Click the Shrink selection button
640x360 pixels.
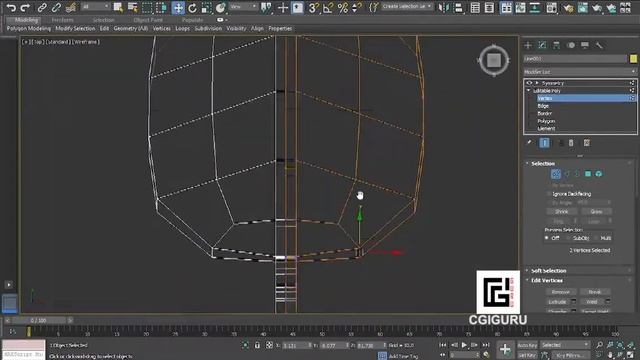click(562, 211)
